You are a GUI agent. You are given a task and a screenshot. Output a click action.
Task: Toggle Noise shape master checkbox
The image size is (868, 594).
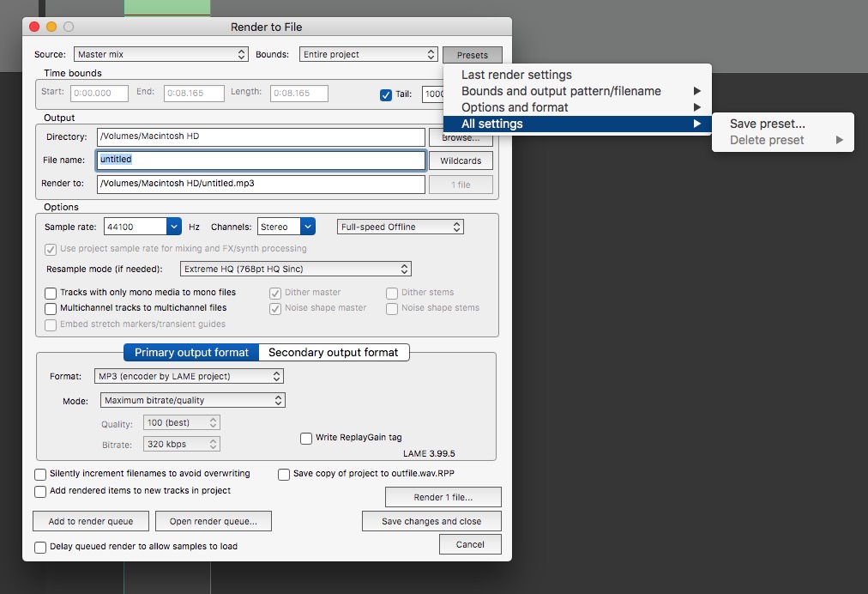pyautogui.click(x=275, y=309)
